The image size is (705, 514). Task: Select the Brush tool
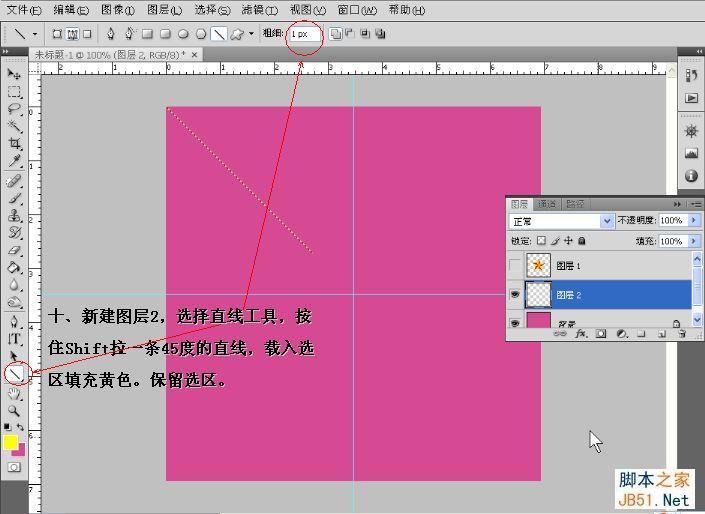[14, 198]
